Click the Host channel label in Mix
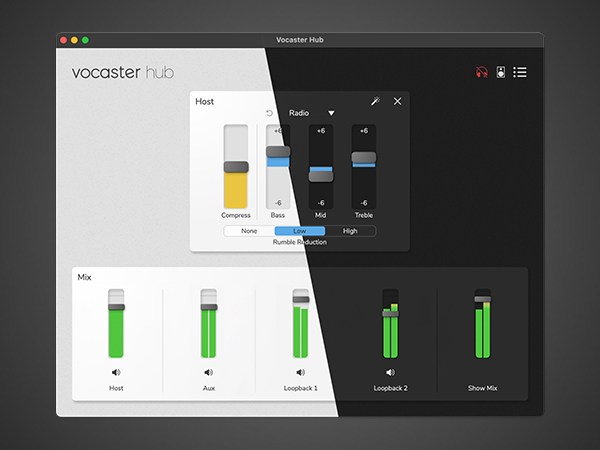 116,388
